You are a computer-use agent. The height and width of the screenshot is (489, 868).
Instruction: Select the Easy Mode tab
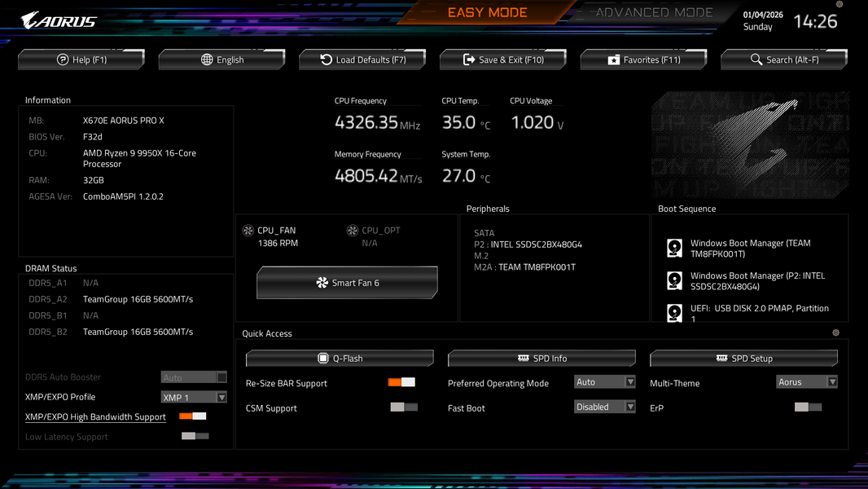[487, 12]
